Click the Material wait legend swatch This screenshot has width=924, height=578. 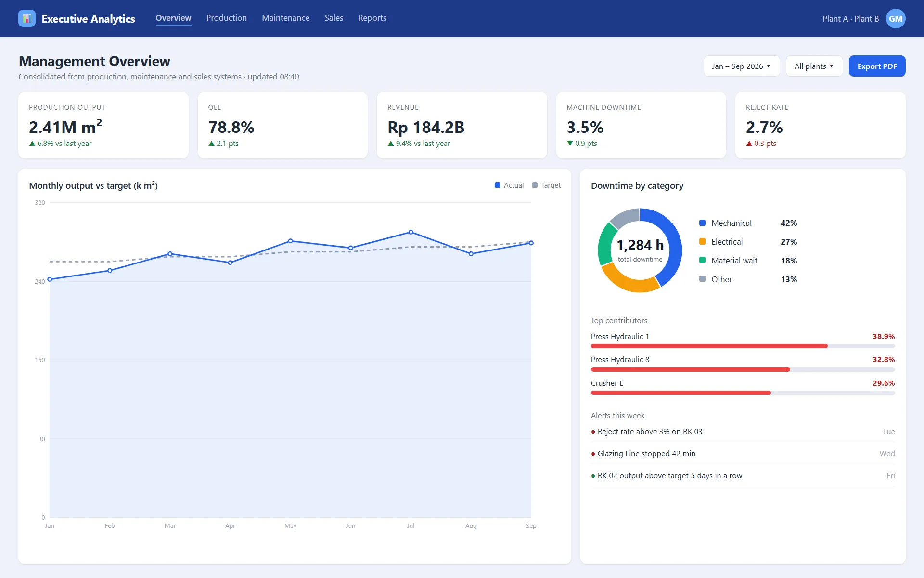(x=702, y=261)
